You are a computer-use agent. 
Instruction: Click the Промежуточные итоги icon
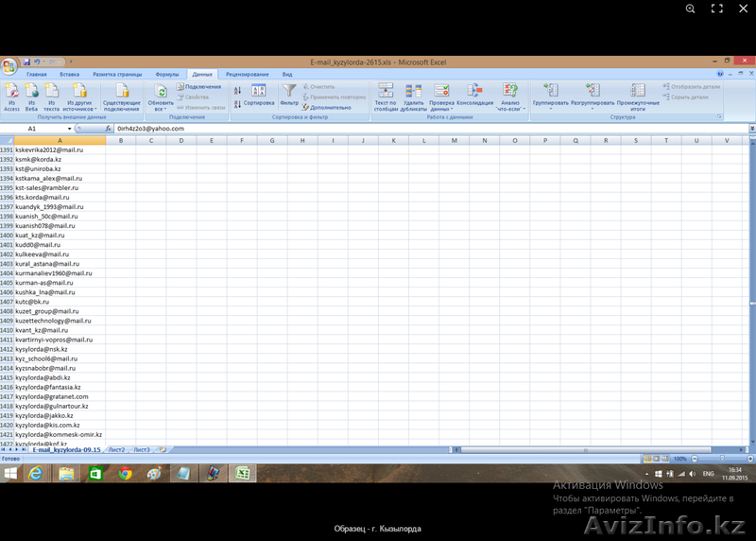coord(630,96)
